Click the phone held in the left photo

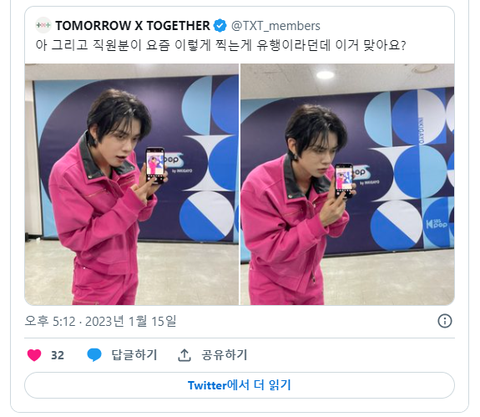pyautogui.click(x=155, y=165)
